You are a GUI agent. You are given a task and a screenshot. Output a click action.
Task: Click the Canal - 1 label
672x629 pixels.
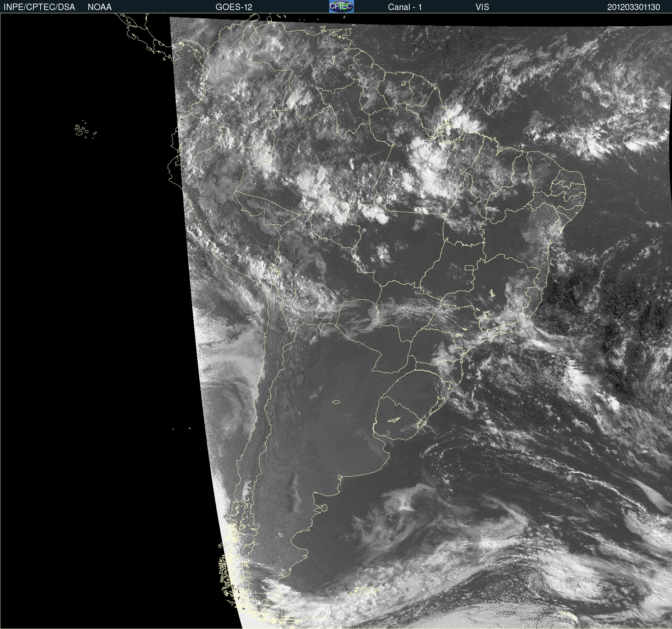[x=405, y=7]
